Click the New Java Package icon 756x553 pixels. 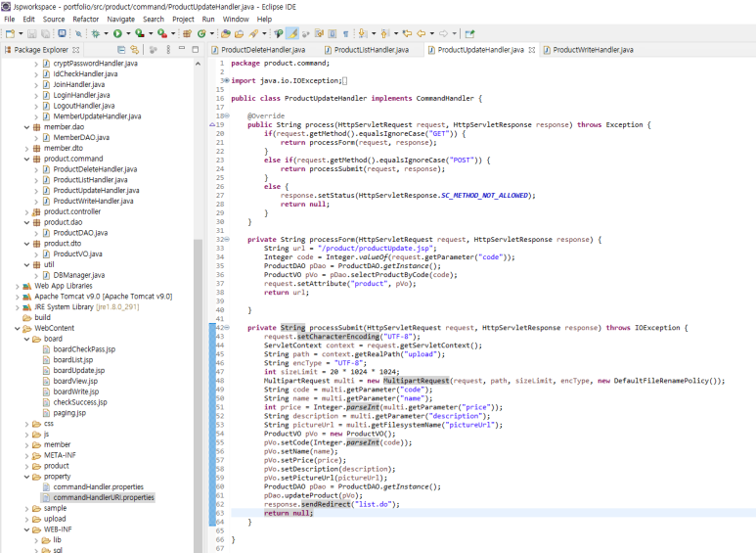coord(187,34)
